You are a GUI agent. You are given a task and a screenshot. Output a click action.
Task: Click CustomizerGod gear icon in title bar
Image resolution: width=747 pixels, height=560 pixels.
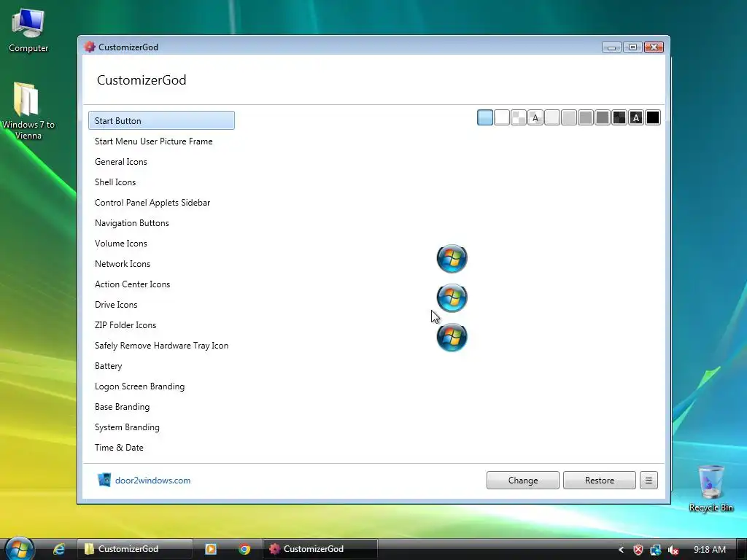tap(90, 47)
